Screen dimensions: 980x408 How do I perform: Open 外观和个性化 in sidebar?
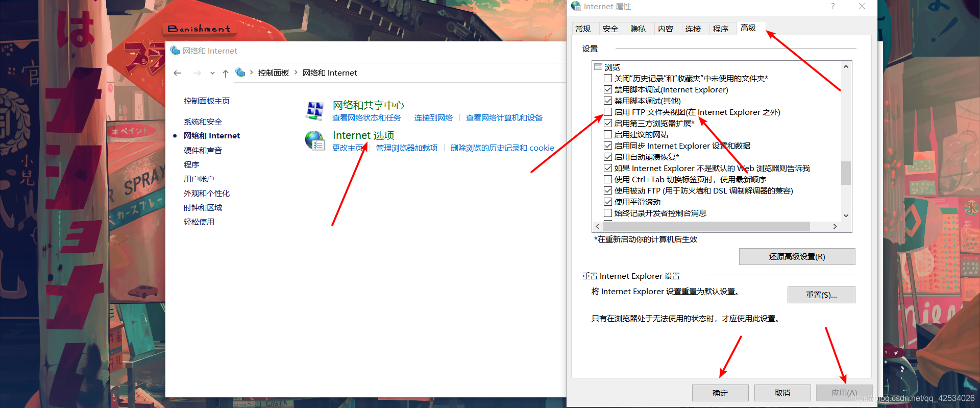tap(207, 194)
